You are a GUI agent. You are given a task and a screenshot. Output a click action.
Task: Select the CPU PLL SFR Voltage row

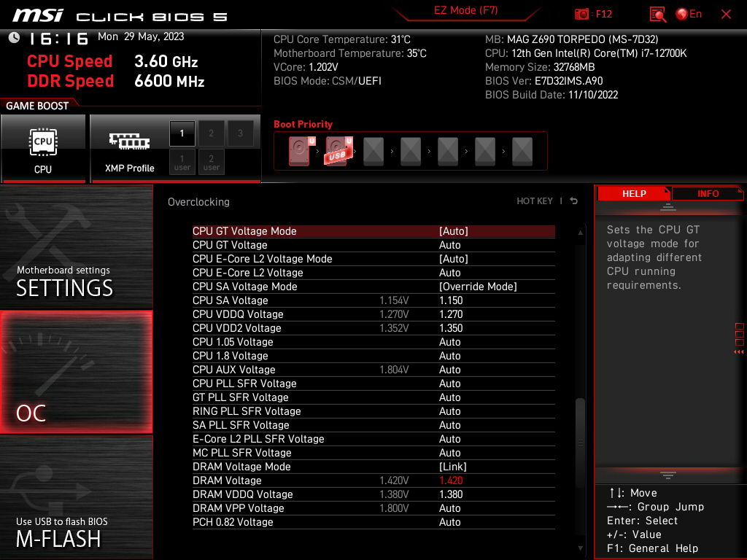pos(373,384)
